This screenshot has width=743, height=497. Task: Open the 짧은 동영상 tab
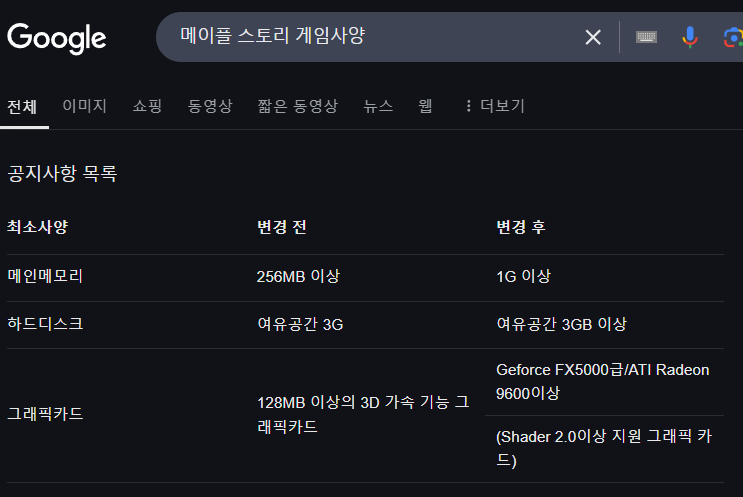point(298,106)
